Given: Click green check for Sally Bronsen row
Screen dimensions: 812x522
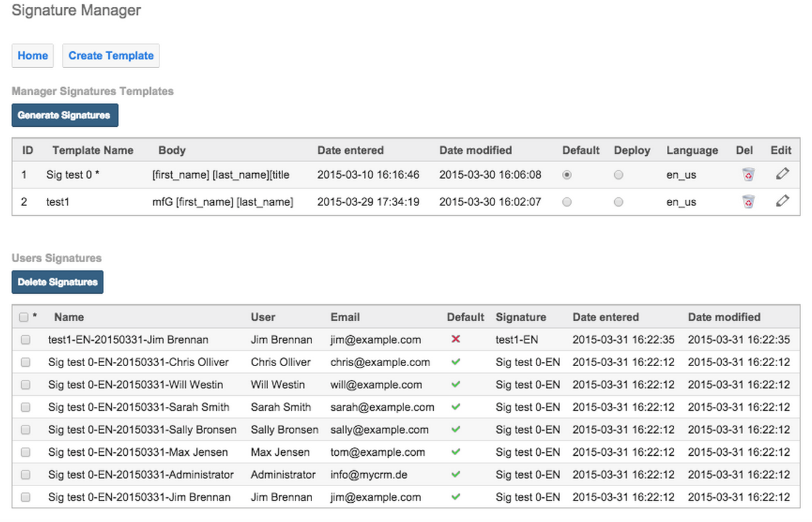Looking at the screenshot, I should [x=456, y=429].
